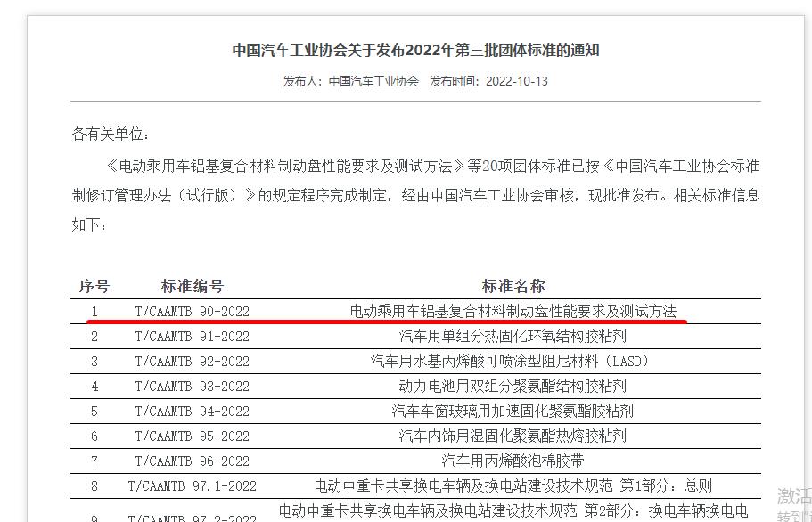Click the 第1部分:总则 standard name in row 8

click(513, 486)
